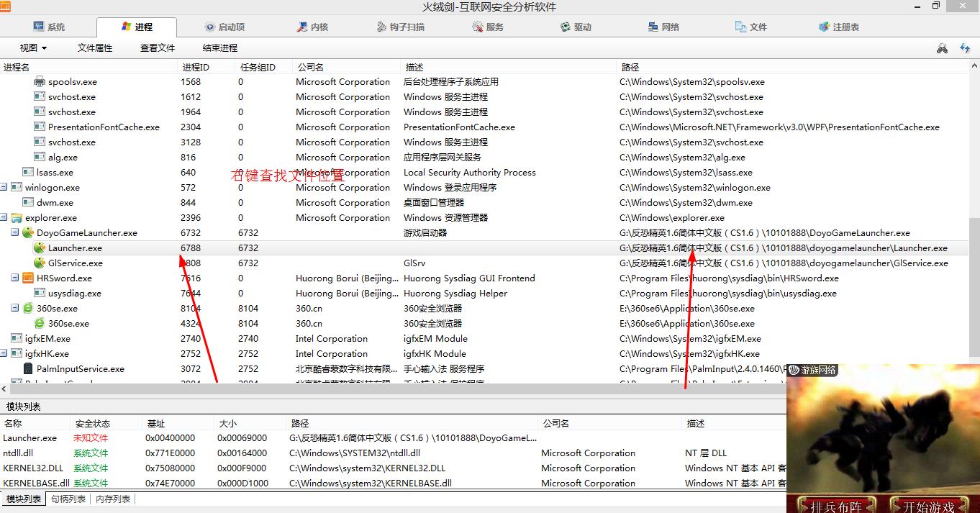The height and width of the screenshot is (513, 980).
Task: Collapse the explorer.exe tree node
Action: coord(4,218)
